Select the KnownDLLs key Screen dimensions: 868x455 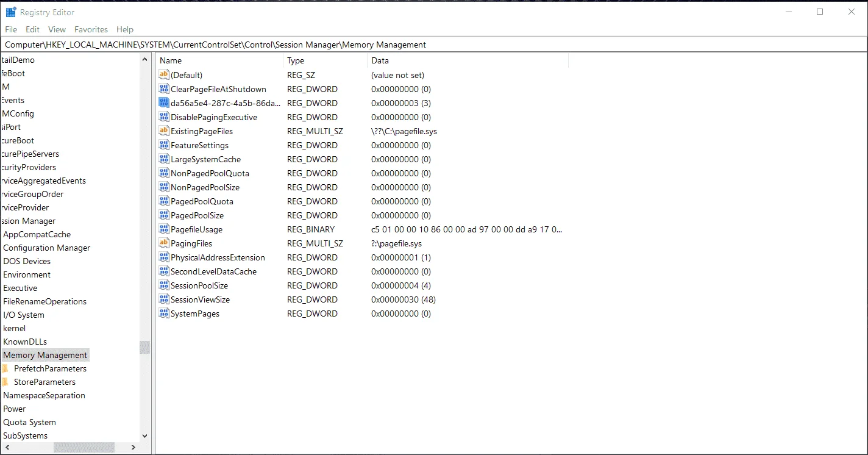point(25,342)
